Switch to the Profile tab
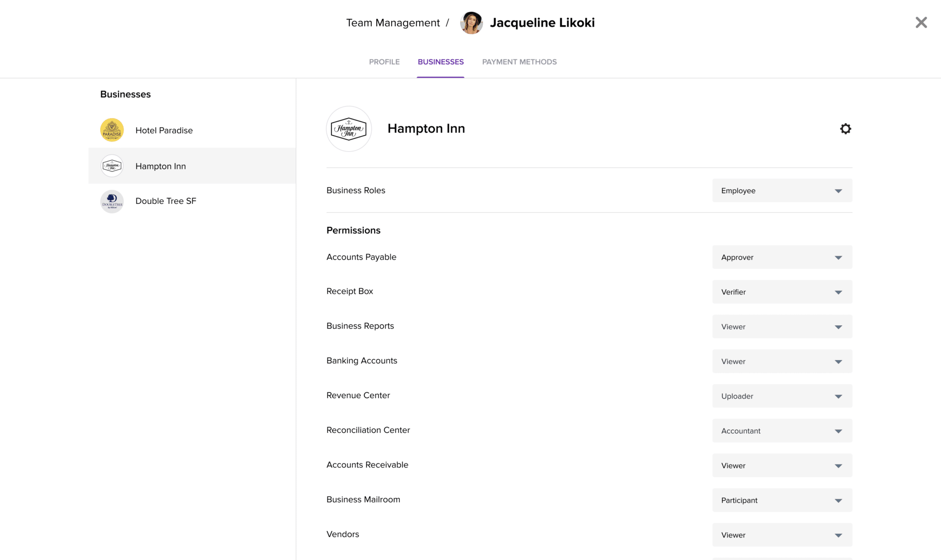 384,62
